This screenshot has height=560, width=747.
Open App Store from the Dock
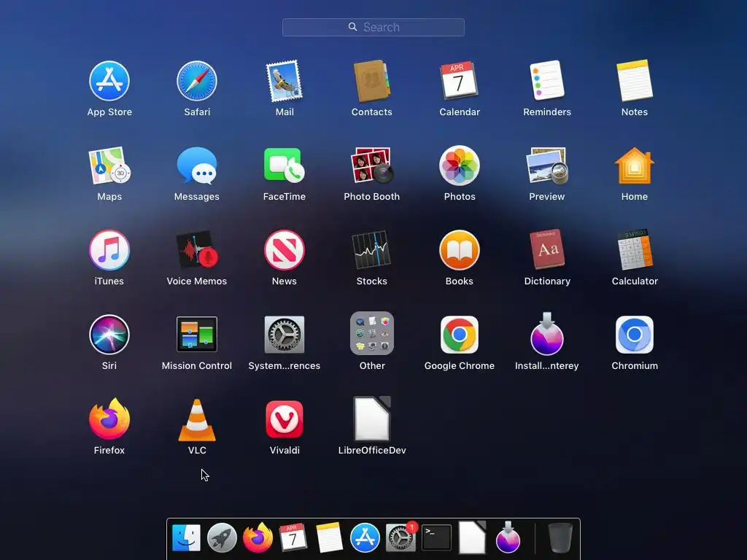(365, 537)
